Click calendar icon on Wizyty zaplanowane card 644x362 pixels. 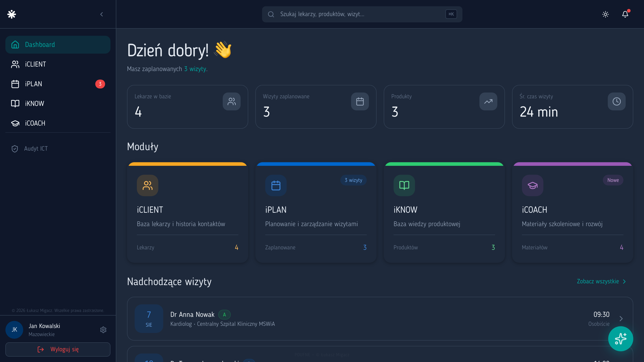pos(360,101)
